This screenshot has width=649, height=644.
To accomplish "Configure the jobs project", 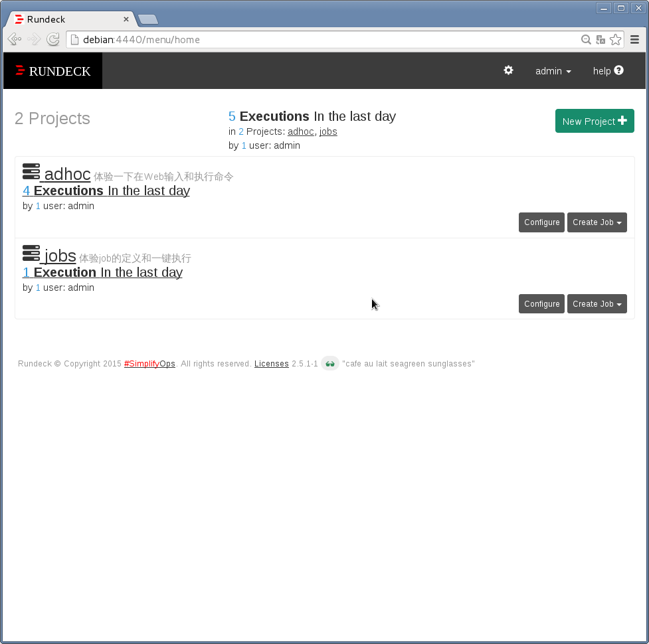I will click(x=541, y=304).
